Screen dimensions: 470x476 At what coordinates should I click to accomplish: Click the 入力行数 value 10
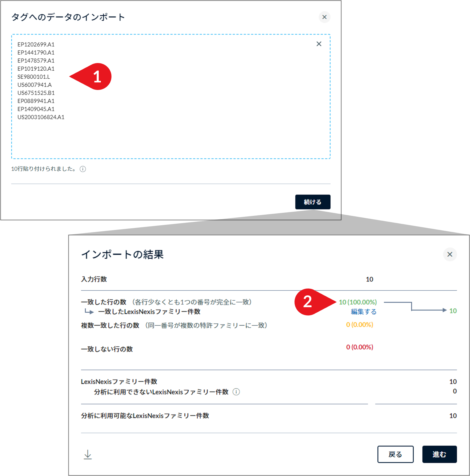369,279
